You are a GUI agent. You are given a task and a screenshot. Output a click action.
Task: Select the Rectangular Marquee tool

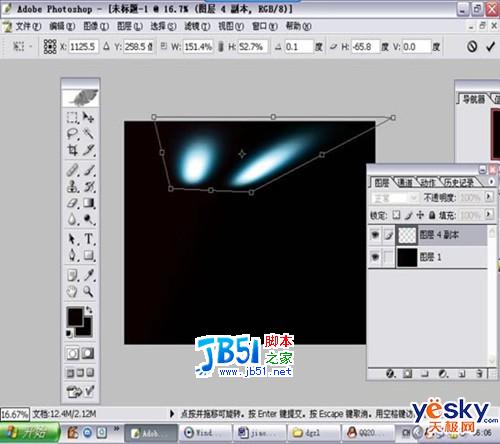pos(72,117)
